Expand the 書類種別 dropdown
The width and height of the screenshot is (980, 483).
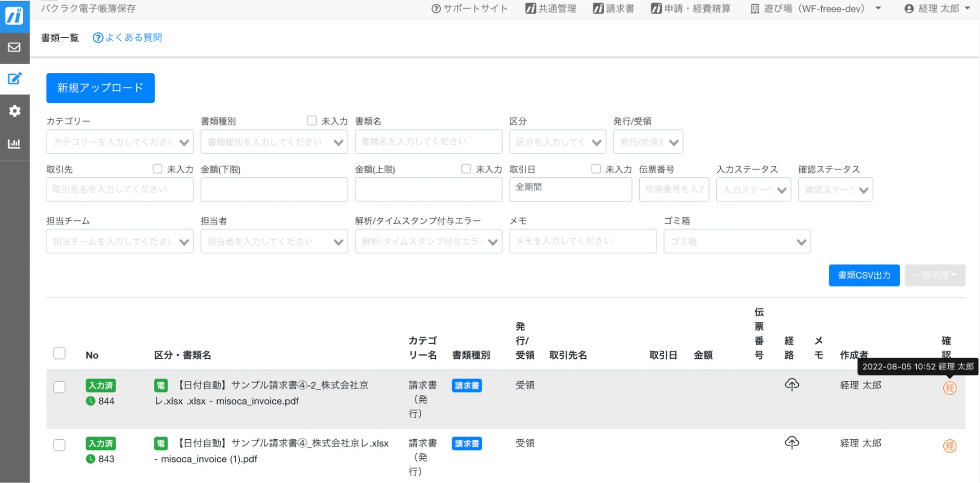point(274,142)
